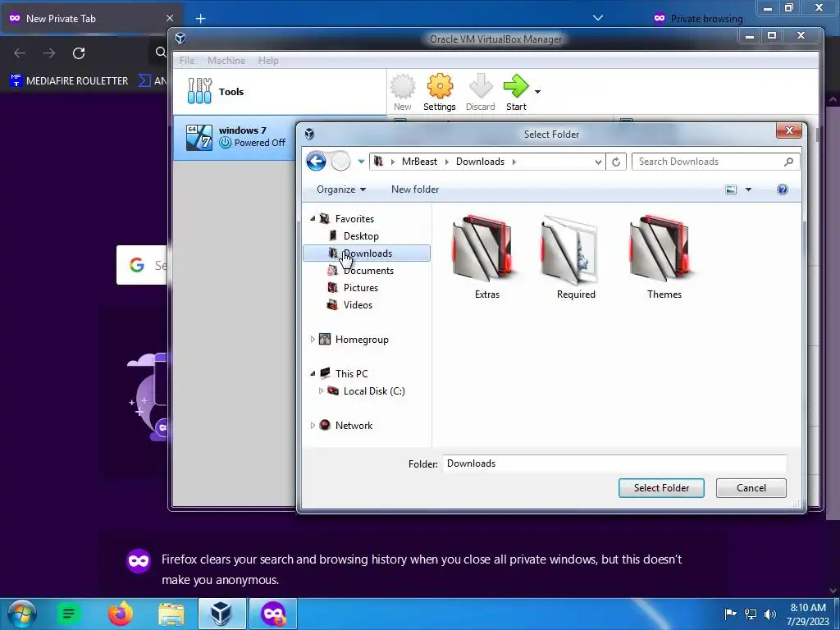The width and height of the screenshot is (840, 630).
Task: Click the Firefox reload button
Action: point(79,53)
